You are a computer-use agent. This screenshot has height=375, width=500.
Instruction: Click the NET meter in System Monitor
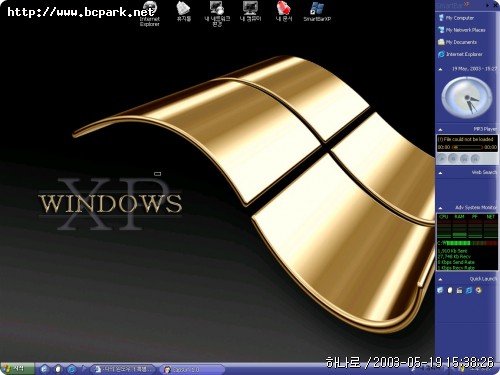click(x=490, y=227)
